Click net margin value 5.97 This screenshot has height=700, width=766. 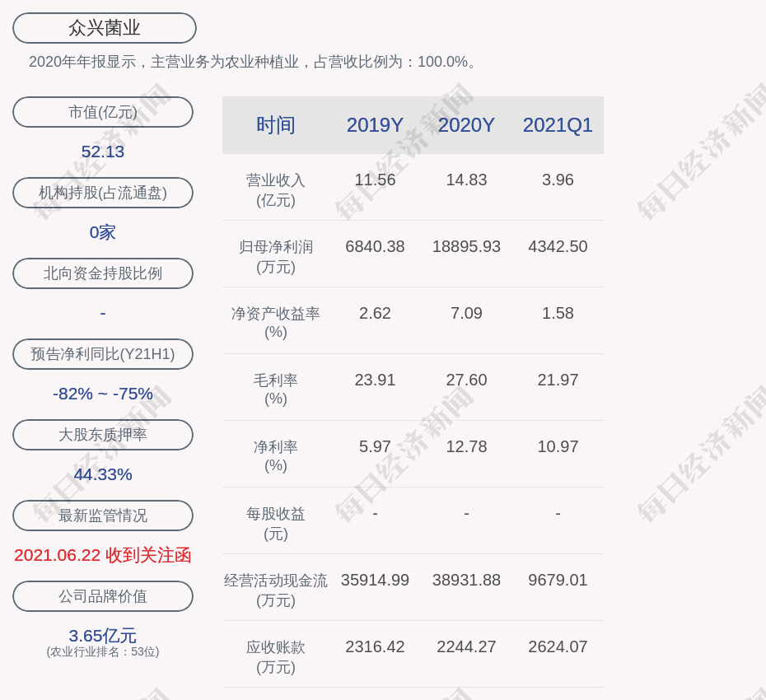click(x=375, y=446)
